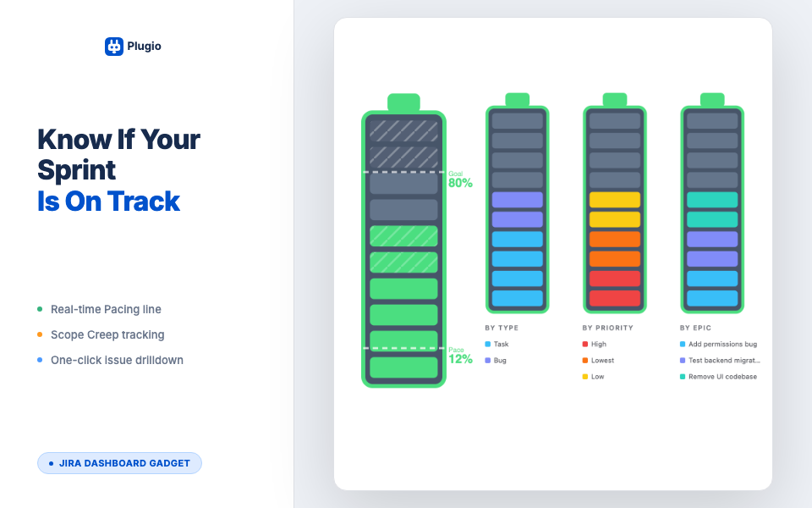Click the BY PRIORITY heading
The height and width of the screenshot is (508, 812).
[x=608, y=328]
